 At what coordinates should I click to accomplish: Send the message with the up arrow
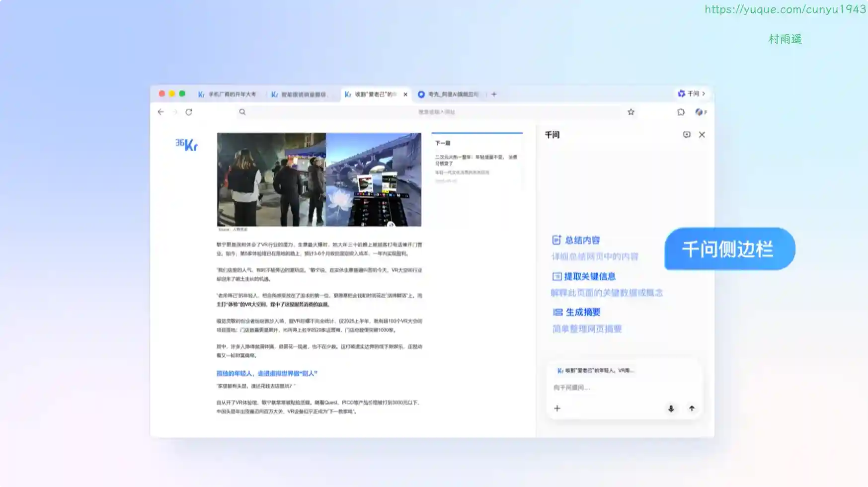pos(691,408)
